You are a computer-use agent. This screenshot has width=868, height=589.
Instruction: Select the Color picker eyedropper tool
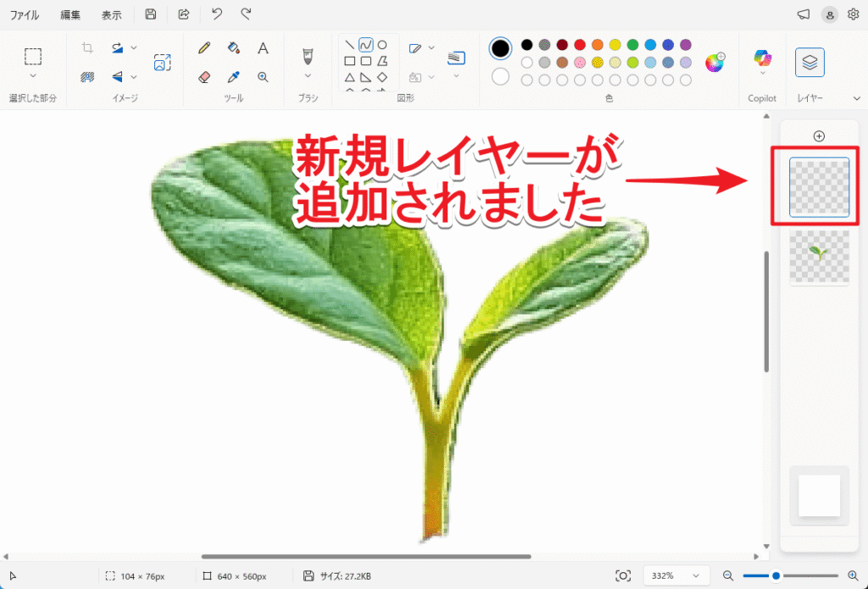click(x=234, y=77)
